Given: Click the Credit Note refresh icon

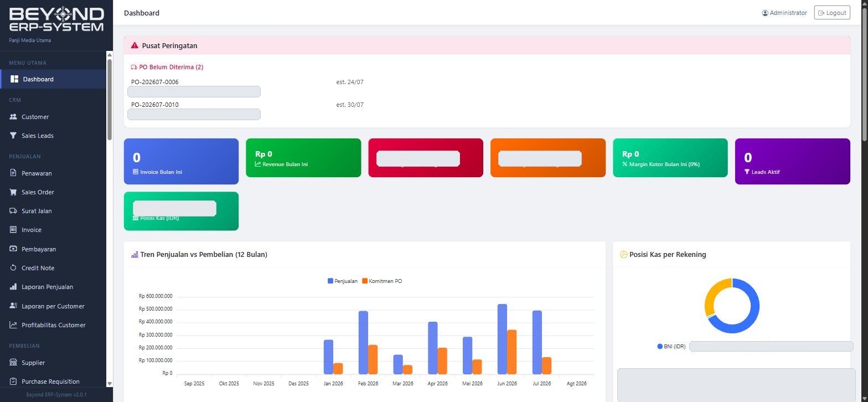Looking at the screenshot, I should point(13,268).
